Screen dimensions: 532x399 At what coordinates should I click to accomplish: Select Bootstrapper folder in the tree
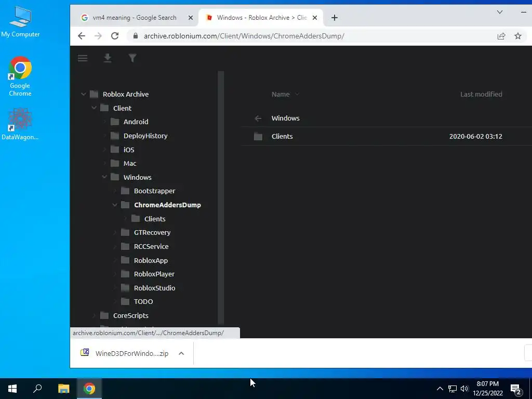(154, 191)
